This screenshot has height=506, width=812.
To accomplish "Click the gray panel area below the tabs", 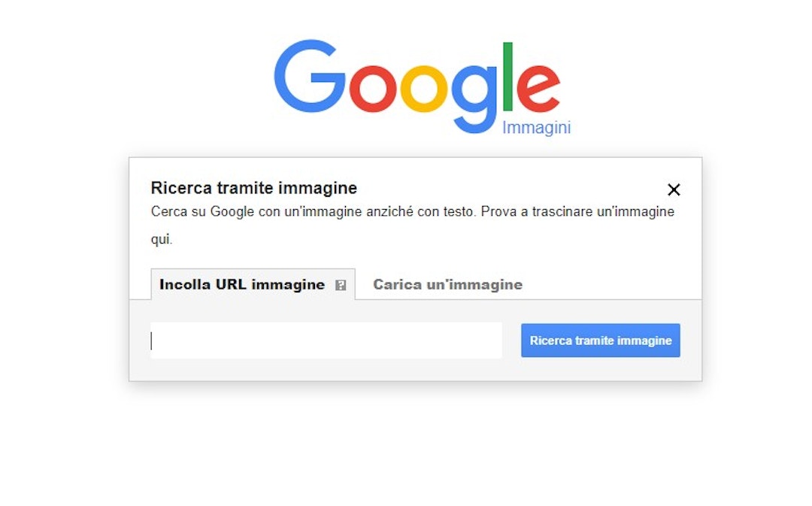I will tap(415, 369).
